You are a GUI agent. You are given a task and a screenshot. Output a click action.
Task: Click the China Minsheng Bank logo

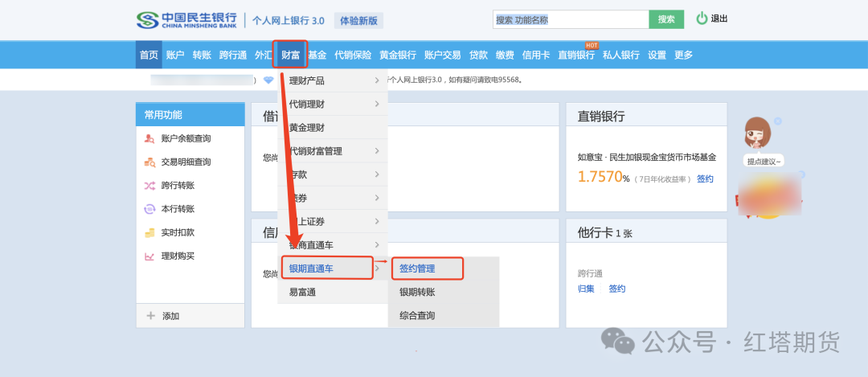pyautogui.click(x=186, y=20)
